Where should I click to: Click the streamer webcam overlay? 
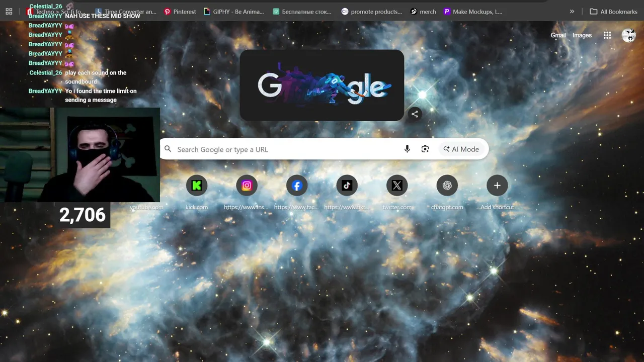80,155
